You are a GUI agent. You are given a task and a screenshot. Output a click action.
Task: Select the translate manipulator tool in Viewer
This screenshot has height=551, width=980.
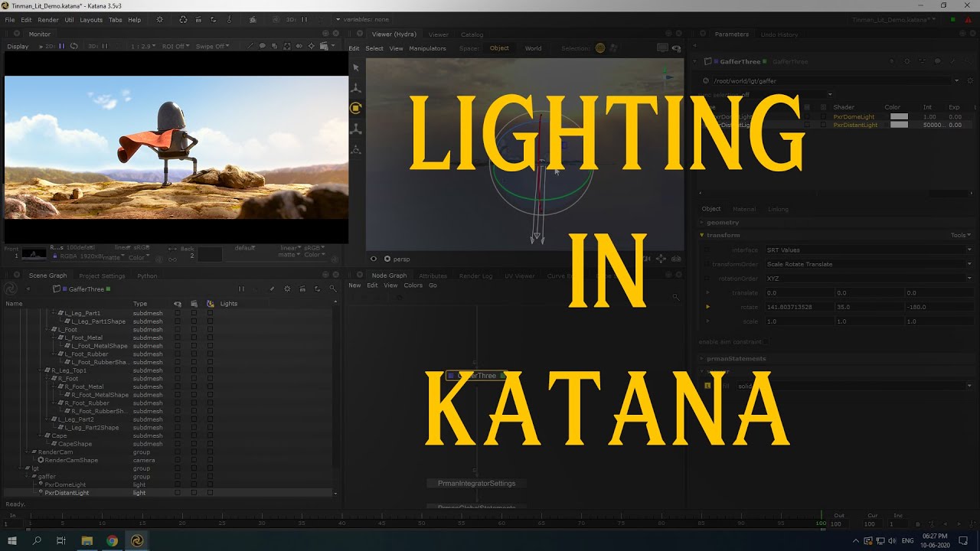[356, 88]
